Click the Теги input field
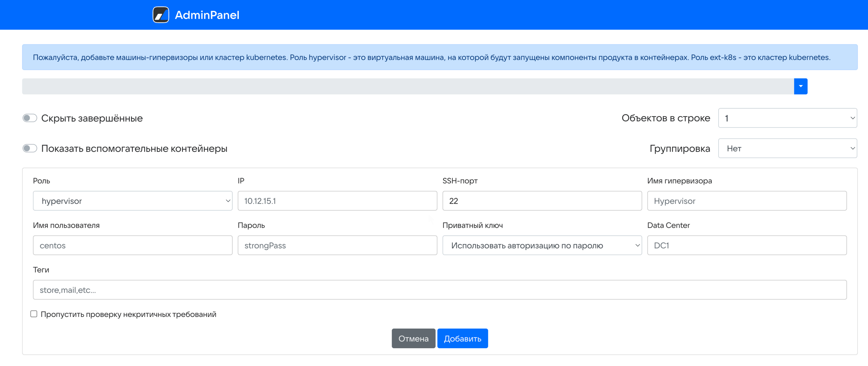Screen dimensions: 868x366 (x=439, y=290)
